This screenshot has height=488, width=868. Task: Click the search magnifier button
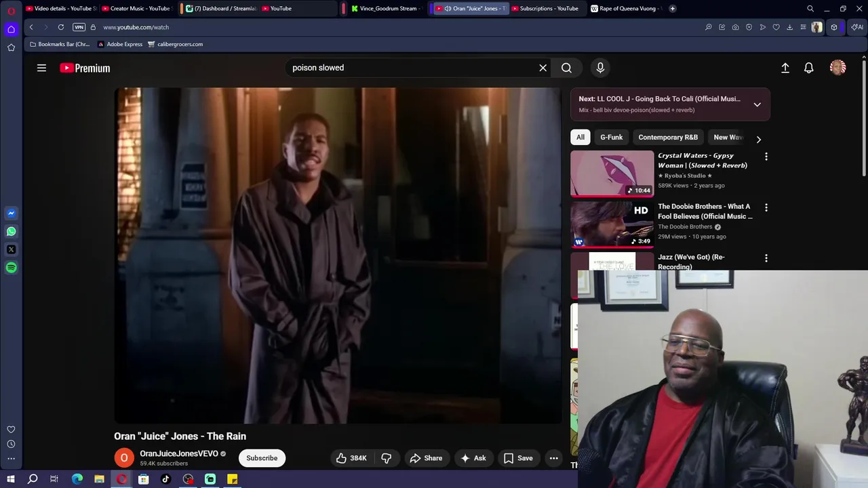coord(566,68)
